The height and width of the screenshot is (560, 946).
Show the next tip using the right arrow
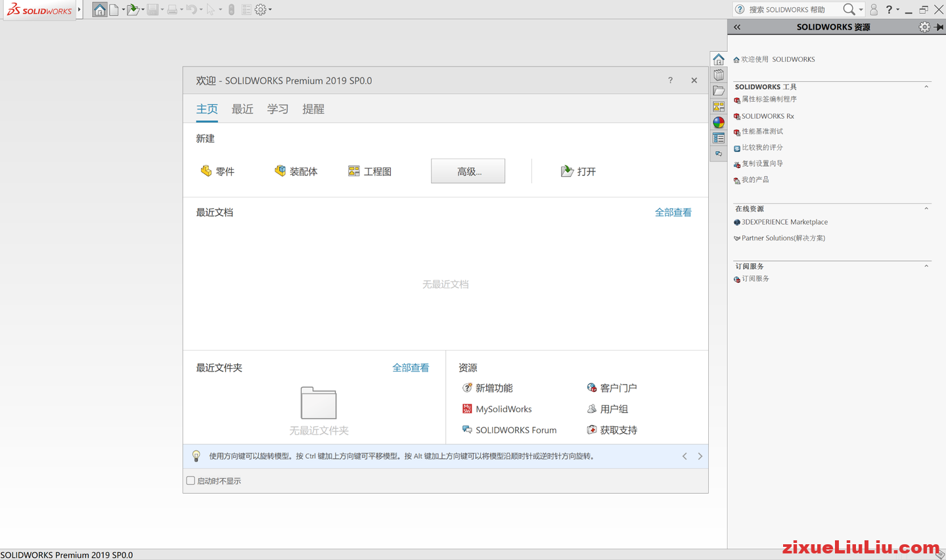pos(700,456)
